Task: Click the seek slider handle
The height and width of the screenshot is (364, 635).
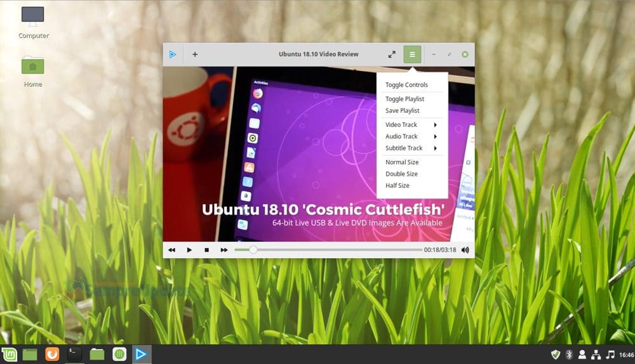Action: pos(253,250)
